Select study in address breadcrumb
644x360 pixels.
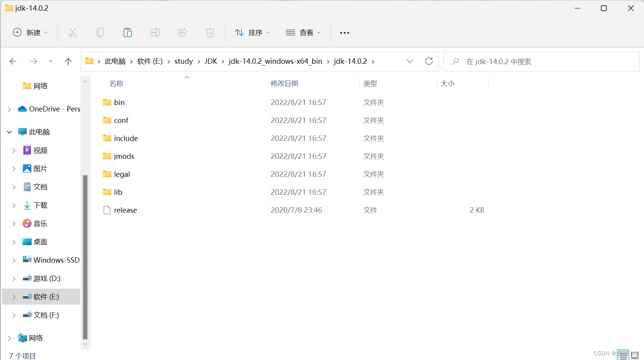pos(184,61)
